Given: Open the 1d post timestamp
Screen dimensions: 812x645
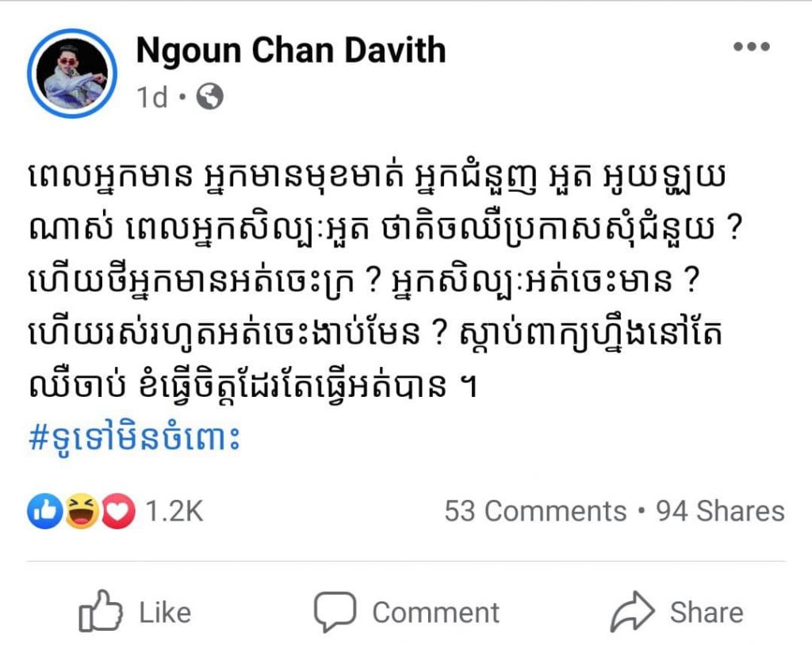Looking at the screenshot, I should click(152, 97).
